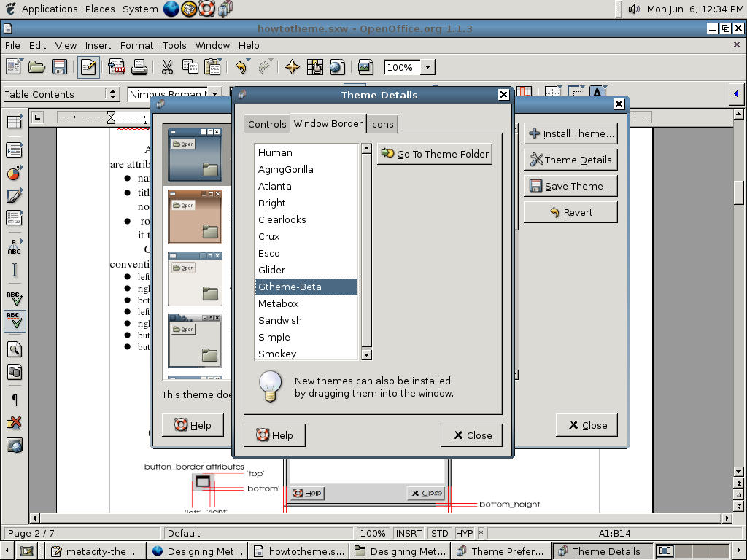Toggle graphics off icon with red X
747x560 pixels.
coord(15,423)
